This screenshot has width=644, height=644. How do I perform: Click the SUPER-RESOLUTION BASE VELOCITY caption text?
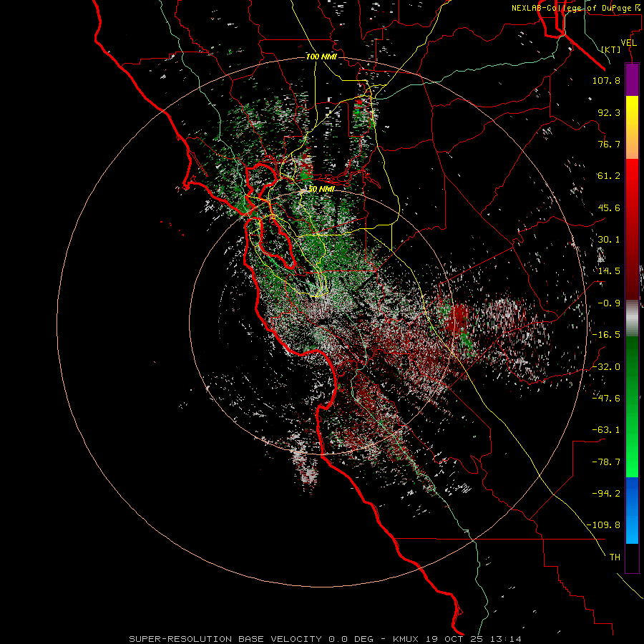[x=225, y=639]
